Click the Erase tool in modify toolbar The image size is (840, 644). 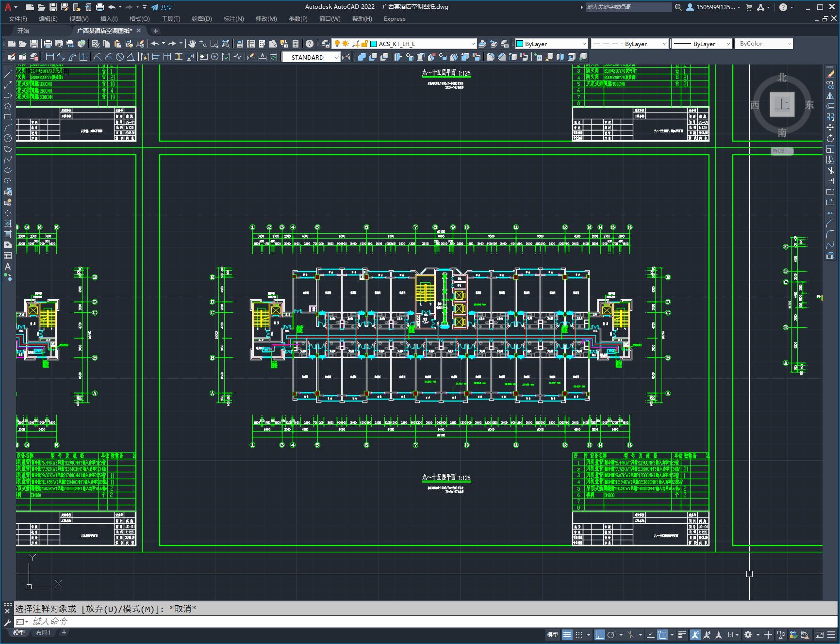tap(830, 74)
